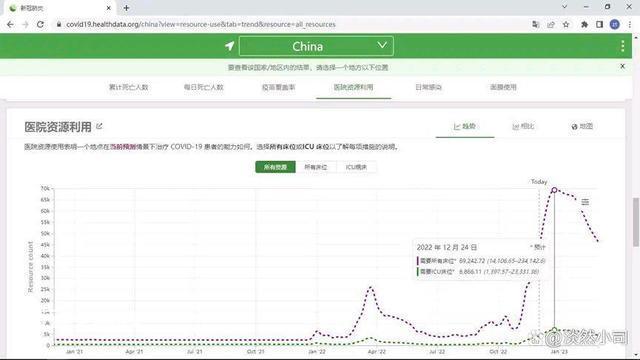
Task: Open the browser tab search chevron
Action: tap(564, 7)
